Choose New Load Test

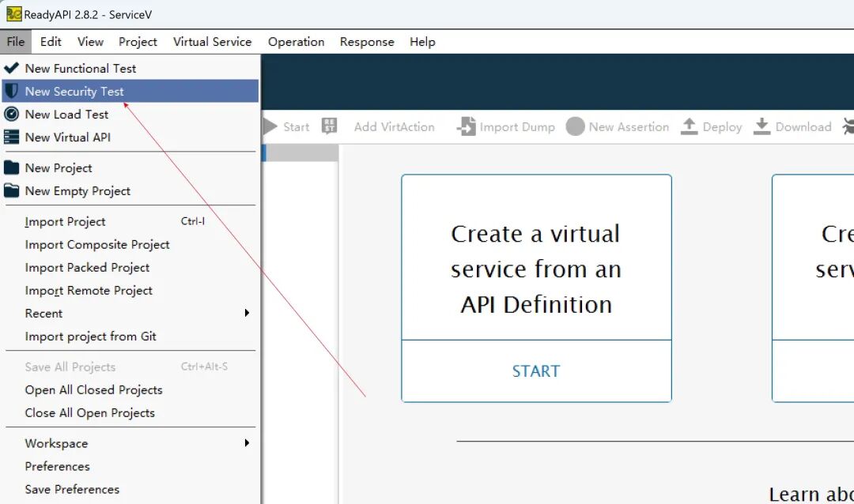130,114
